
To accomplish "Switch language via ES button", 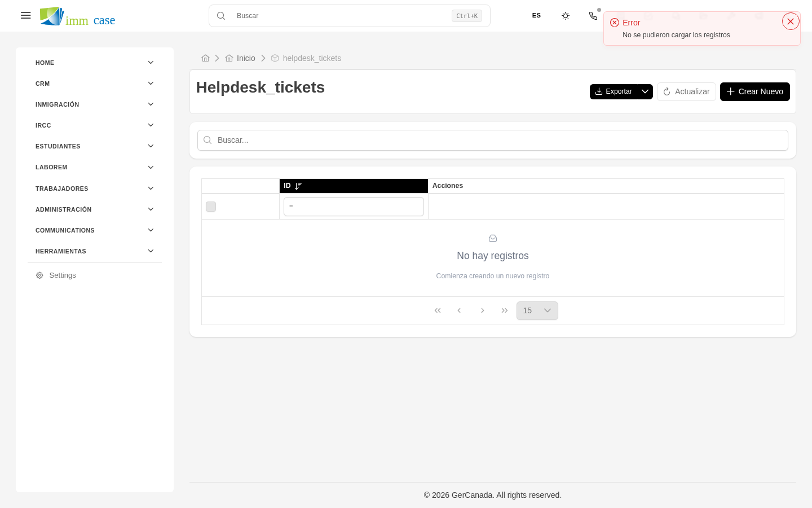I will click(x=536, y=16).
